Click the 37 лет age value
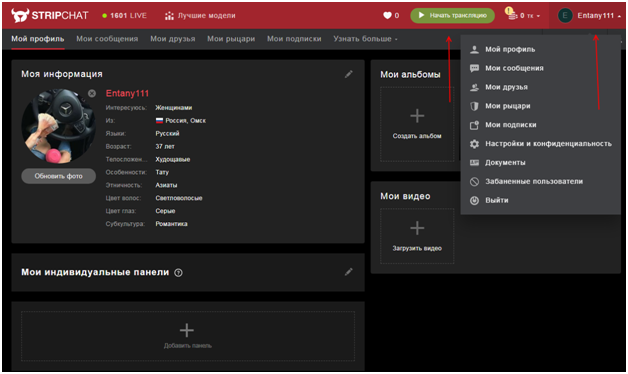 [x=165, y=147]
